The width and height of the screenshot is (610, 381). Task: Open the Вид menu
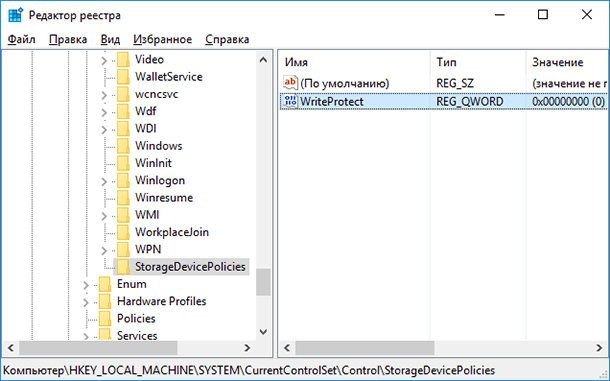110,39
